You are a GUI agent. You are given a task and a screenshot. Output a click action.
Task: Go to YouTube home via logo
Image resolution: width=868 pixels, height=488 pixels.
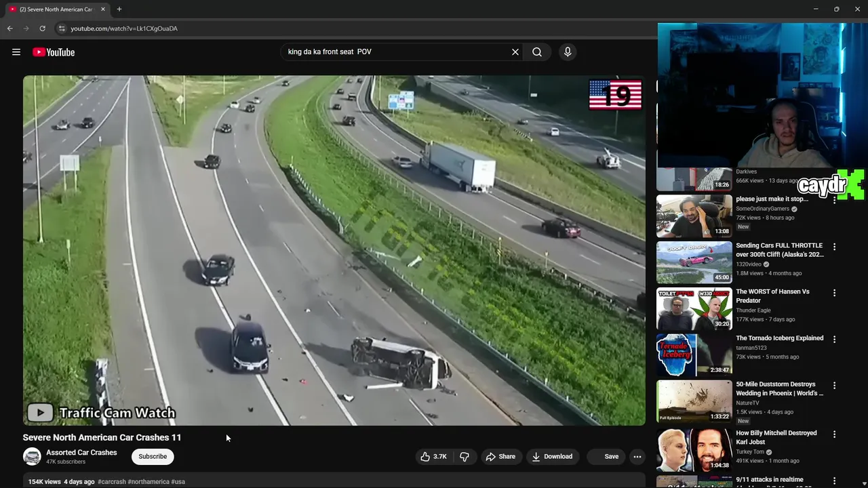[54, 52]
